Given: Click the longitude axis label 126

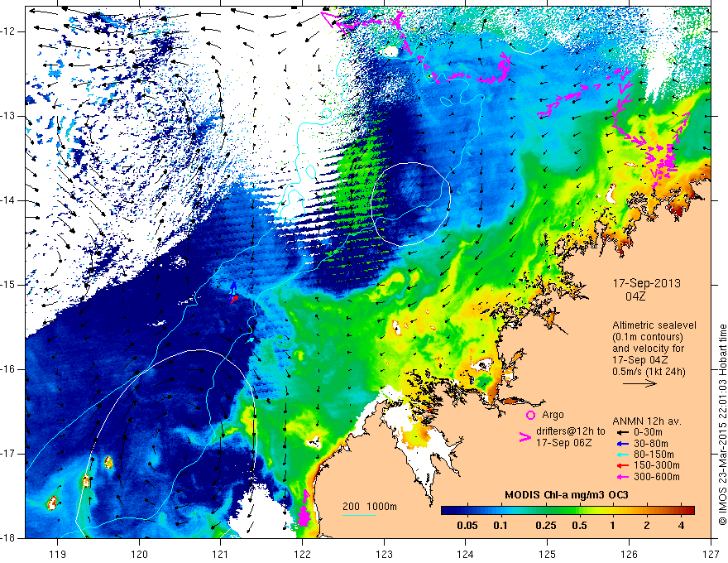Looking at the screenshot, I should pyautogui.click(x=629, y=554).
